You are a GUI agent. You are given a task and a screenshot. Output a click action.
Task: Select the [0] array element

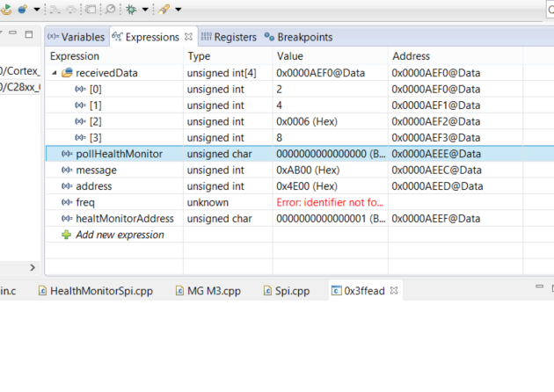(95, 90)
